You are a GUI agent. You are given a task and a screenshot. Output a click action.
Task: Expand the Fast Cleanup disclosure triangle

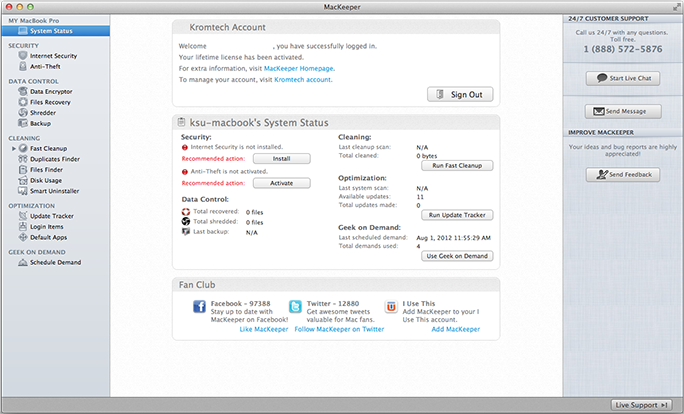tap(14, 148)
